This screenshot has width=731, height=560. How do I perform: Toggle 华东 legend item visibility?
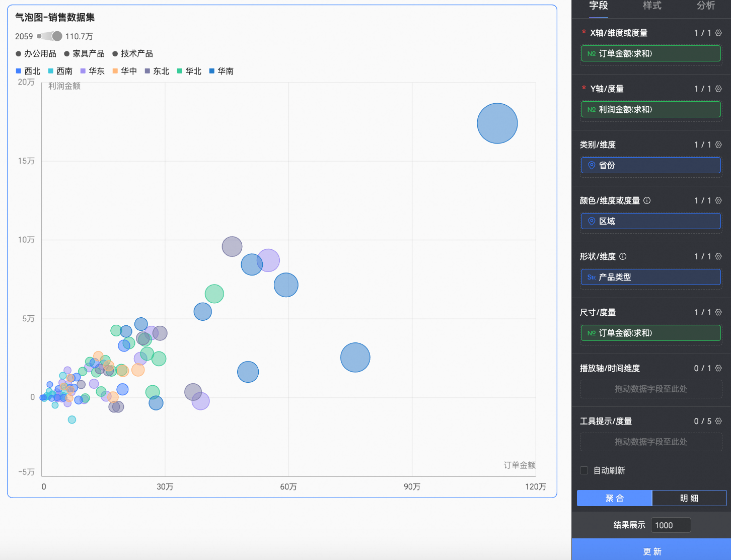point(92,71)
